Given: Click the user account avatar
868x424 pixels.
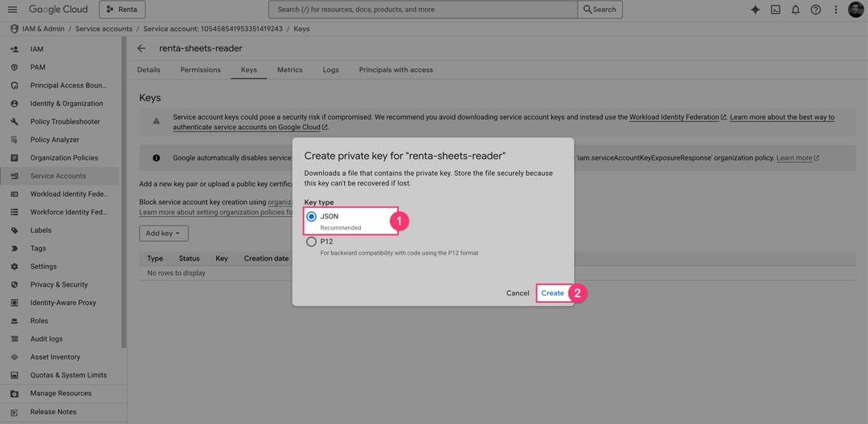Looking at the screenshot, I should [856, 10].
